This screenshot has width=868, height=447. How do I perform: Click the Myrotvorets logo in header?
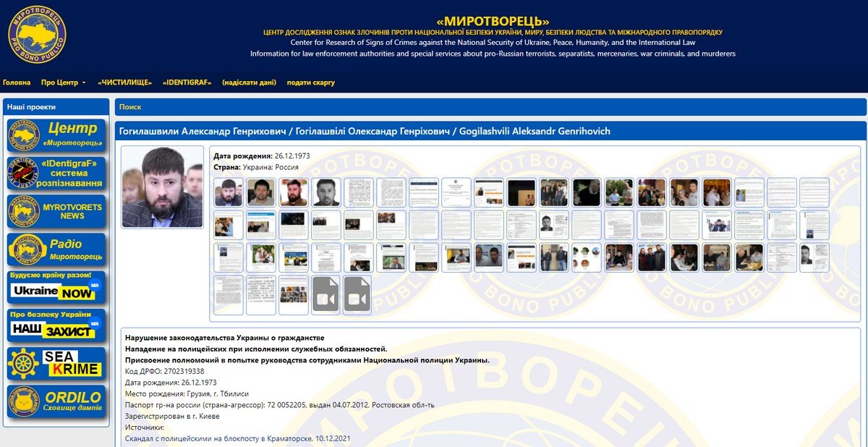tap(37, 34)
